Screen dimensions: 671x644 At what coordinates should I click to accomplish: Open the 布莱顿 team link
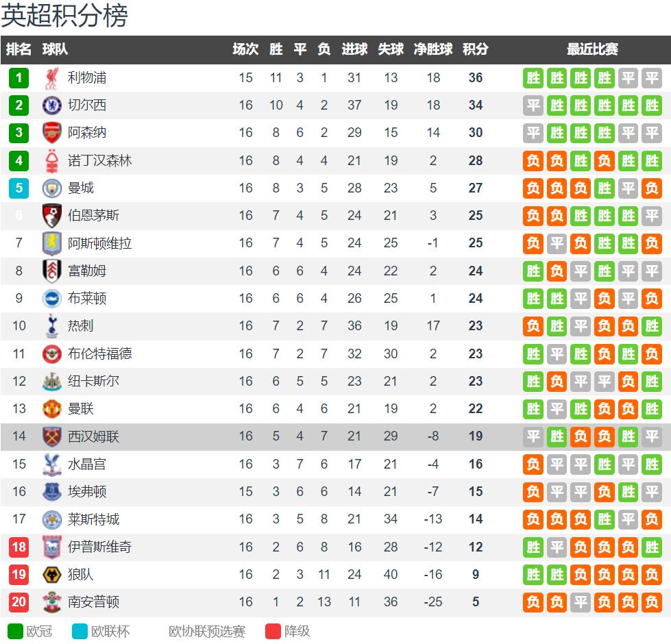click(x=87, y=299)
